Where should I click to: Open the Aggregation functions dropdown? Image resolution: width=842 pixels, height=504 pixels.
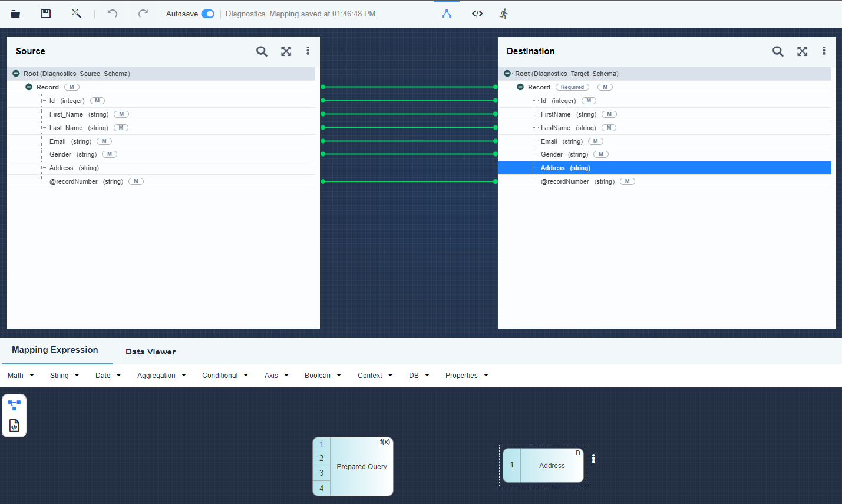pos(161,376)
